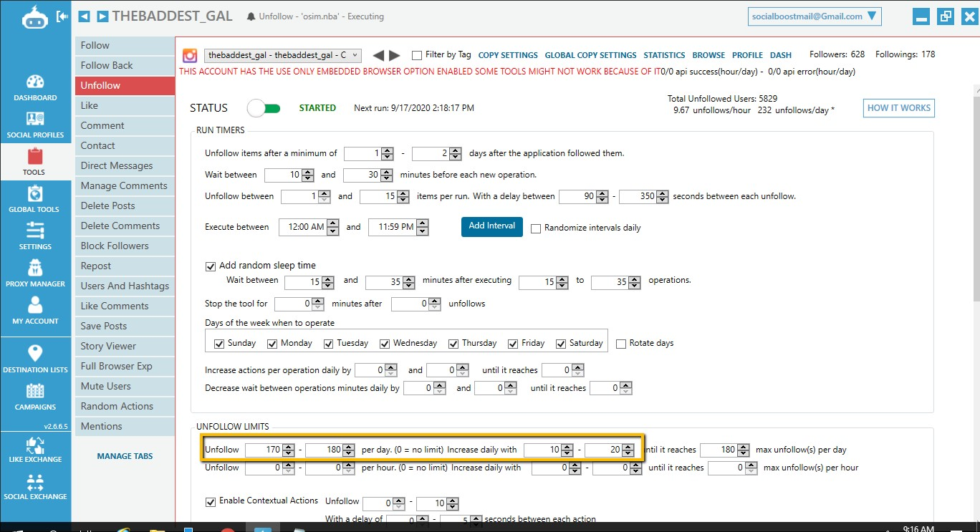The height and width of the screenshot is (532, 980).
Task: Adjust minimum days spinner showing 1
Action: pyautogui.click(x=388, y=153)
